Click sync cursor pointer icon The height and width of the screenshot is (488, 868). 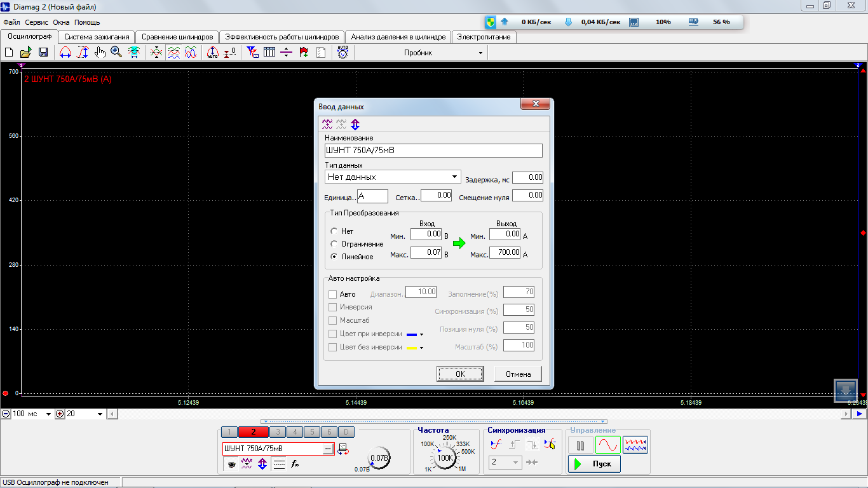pos(550,444)
